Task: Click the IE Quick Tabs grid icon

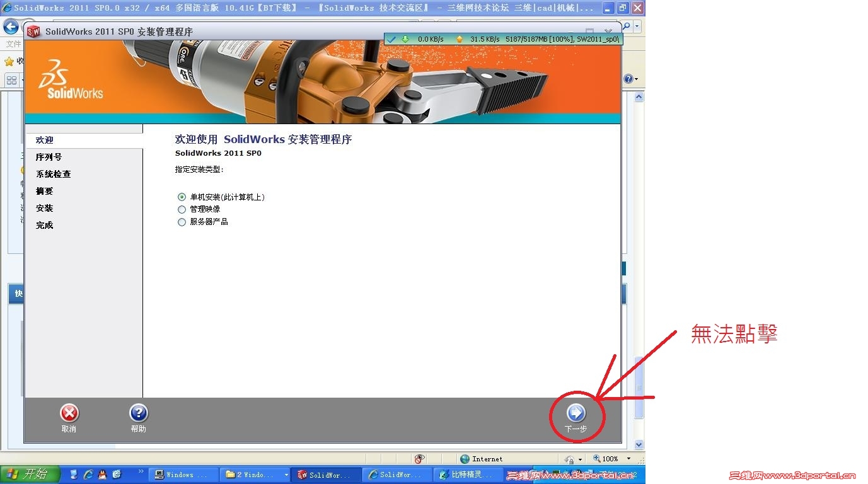Action: click(x=11, y=80)
